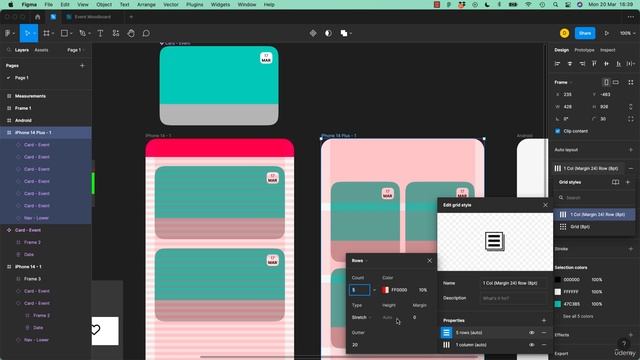Open the Figma main menu icon
This screenshot has width=640, height=360.
(8, 33)
